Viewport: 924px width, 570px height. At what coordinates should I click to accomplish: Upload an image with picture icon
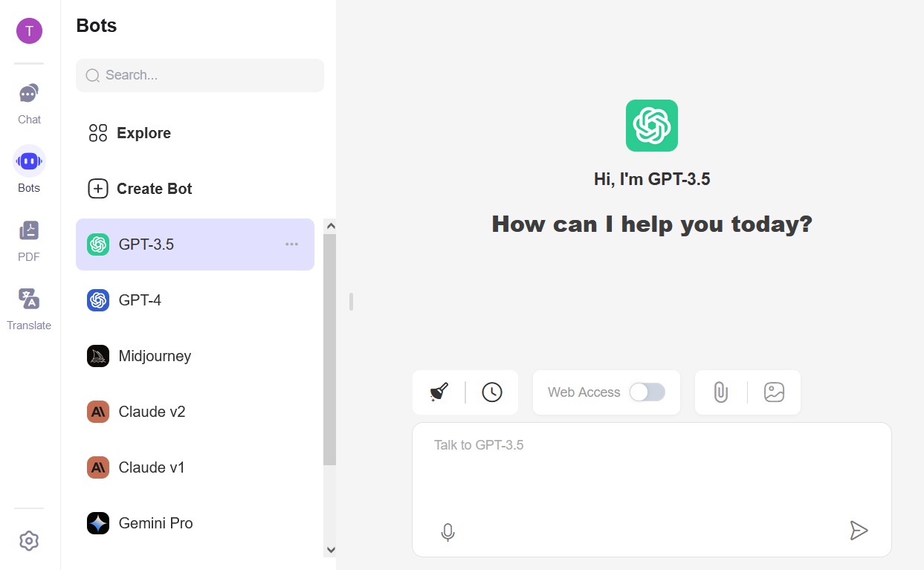tap(775, 392)
